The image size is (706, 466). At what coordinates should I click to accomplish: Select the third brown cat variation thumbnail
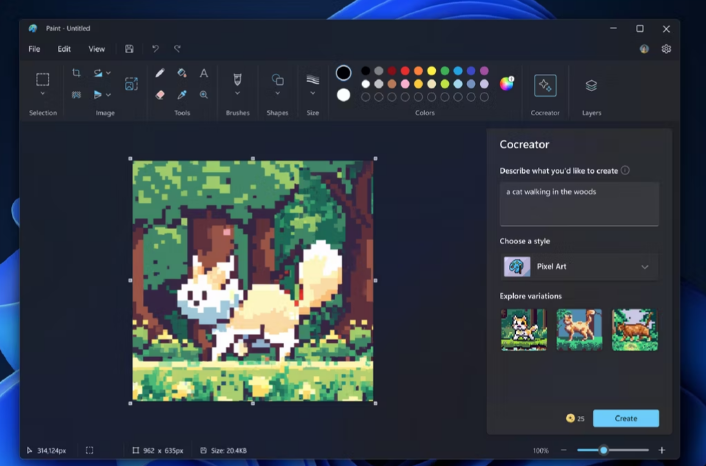pos(635,330)
